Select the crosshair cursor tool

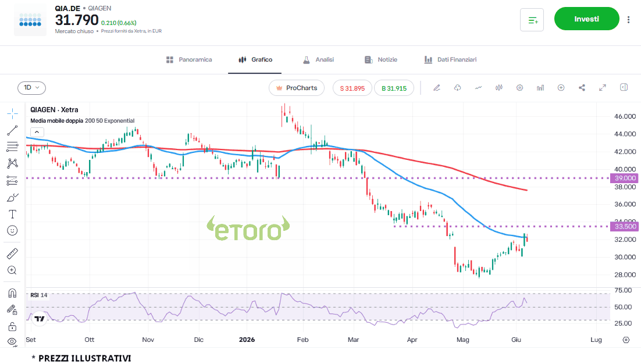pos(12,113)
